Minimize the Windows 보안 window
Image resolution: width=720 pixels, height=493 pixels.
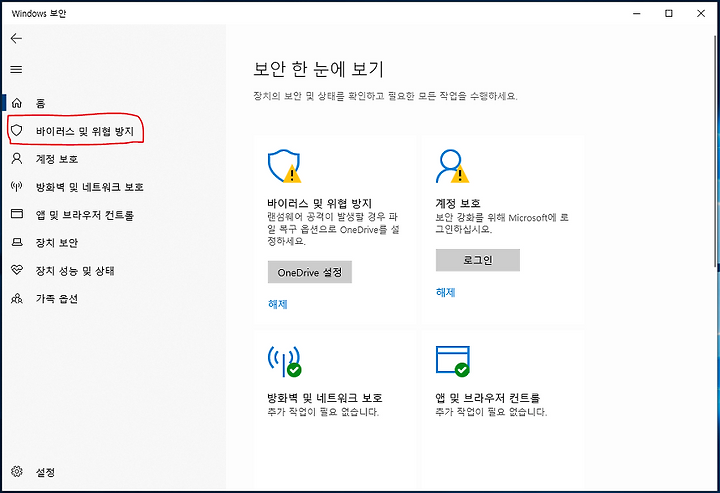click(636, 13)
